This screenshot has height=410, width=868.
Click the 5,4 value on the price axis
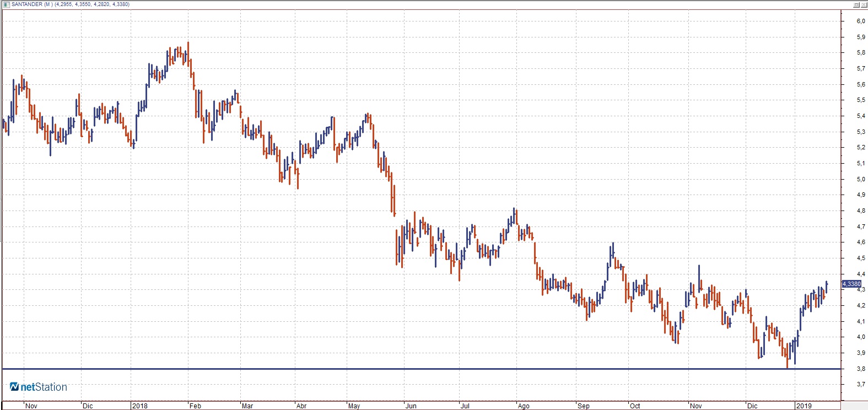(x=861, y=116)
